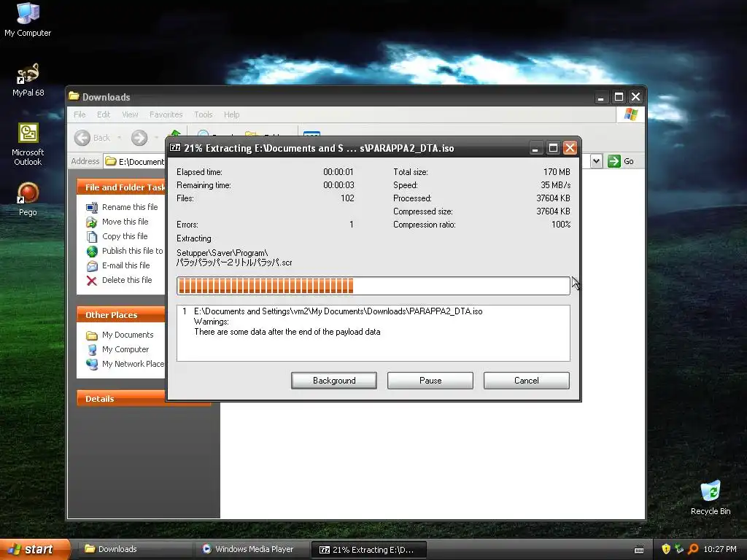The width and height of the screenshot is (747, 560).
Task: Click the orange magnifier tray icon
Action: pos(693,549)
